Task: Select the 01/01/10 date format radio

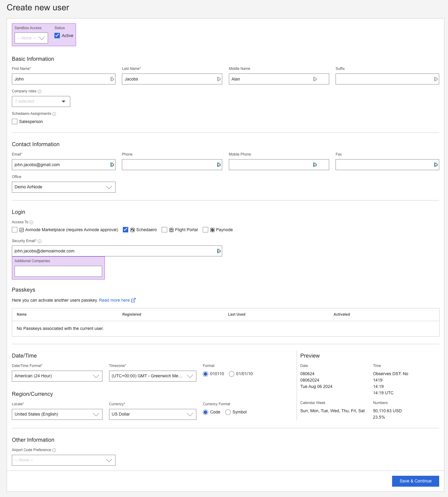Action: 232,374
